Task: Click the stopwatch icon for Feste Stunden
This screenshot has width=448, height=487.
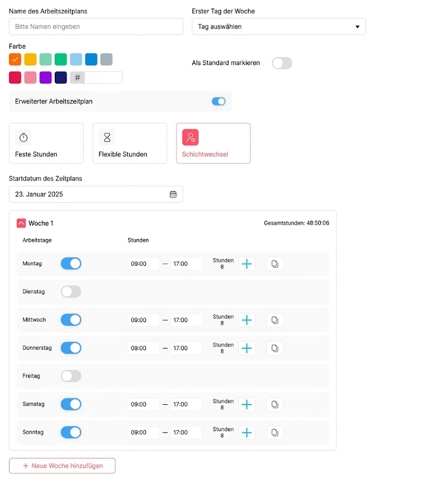Action: (24, 137)
